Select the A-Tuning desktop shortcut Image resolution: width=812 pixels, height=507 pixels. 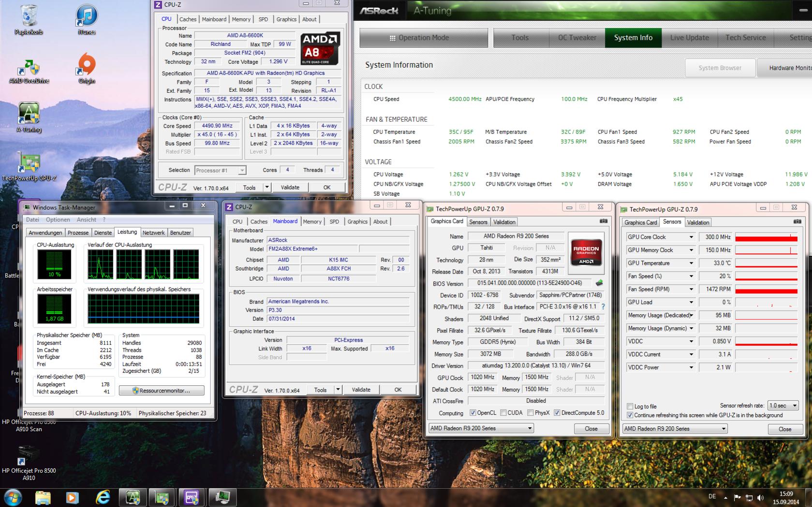29,117
